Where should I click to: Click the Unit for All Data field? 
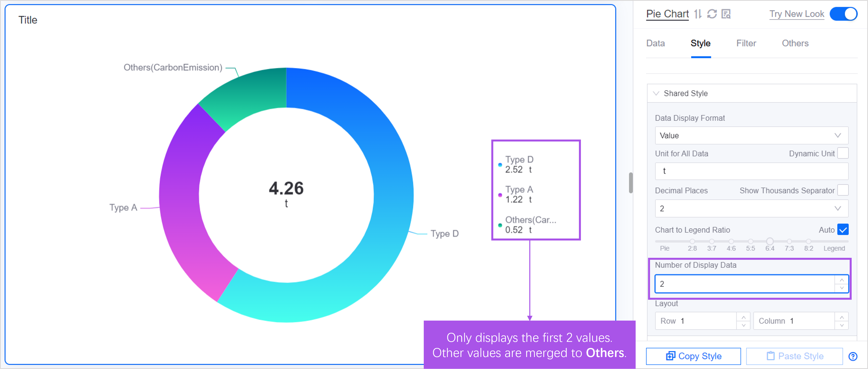pyautogui.click(x=751, y=171)
